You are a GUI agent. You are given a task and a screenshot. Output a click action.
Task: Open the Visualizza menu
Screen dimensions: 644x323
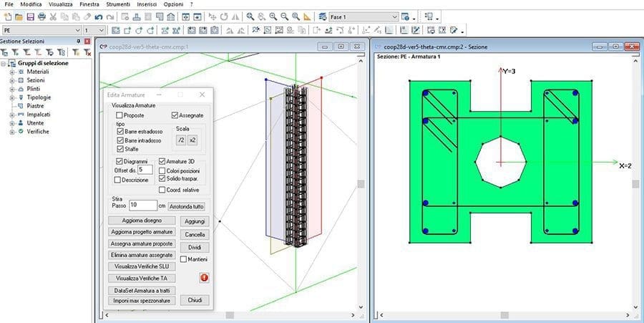coord(60,4)
